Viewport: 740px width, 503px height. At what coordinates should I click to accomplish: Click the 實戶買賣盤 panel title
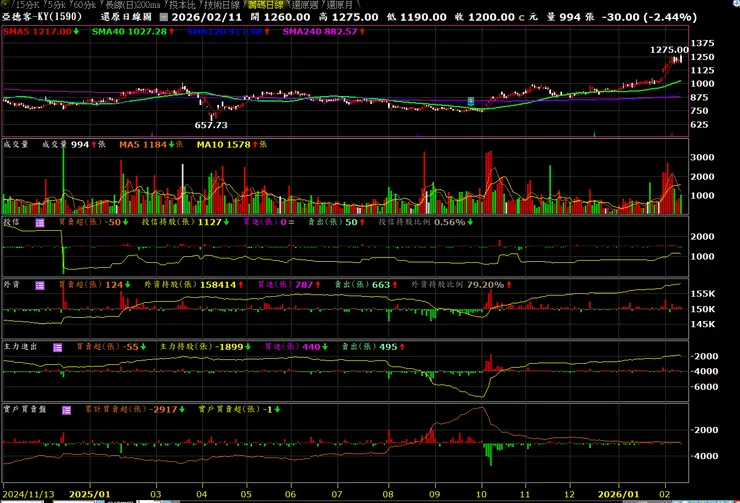[x=25, y=410]
